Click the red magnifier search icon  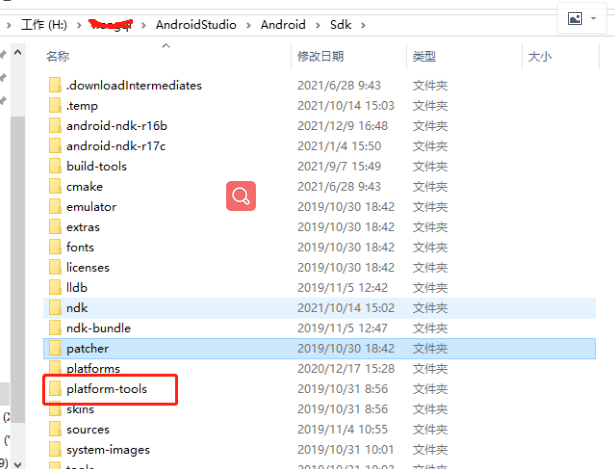tap(241, 196)
